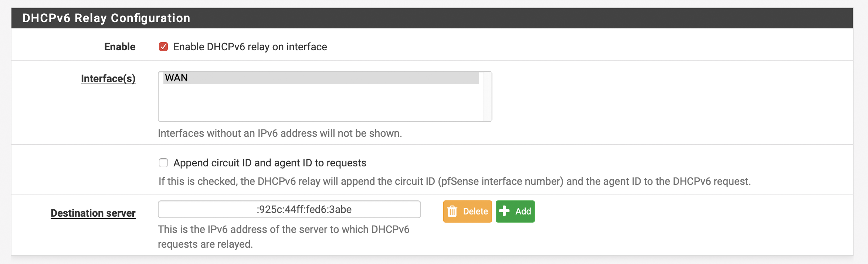
Task: Click the underlined Destination server label
Action: 93,213
